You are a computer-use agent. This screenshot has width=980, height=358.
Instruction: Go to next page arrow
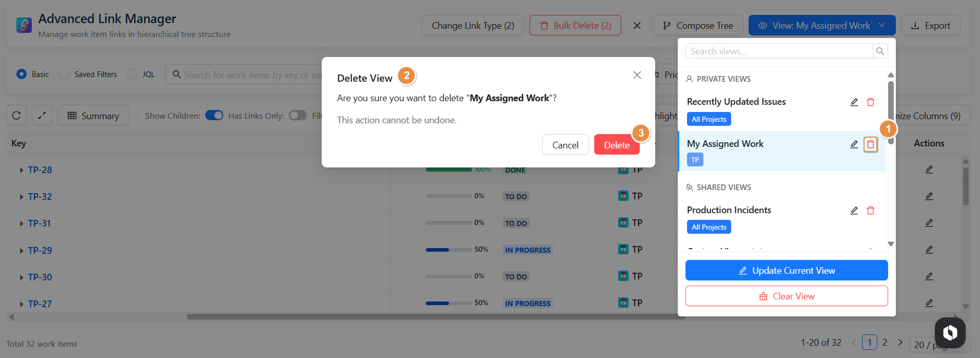coord(900,342)
